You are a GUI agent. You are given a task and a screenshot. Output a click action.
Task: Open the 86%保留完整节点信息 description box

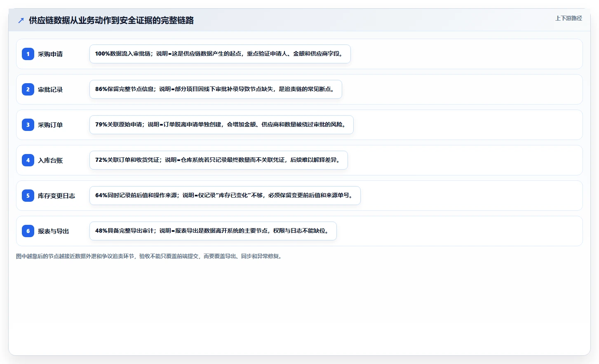(216, 89)
